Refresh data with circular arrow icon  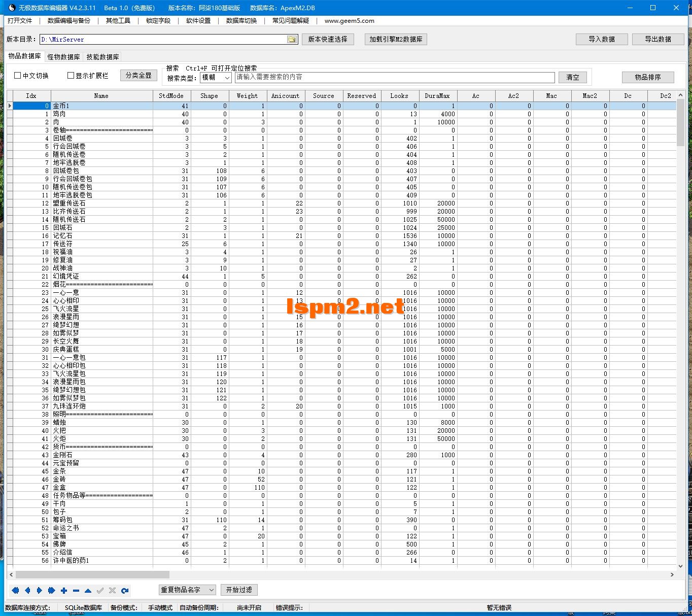click(x=125, y=590)
